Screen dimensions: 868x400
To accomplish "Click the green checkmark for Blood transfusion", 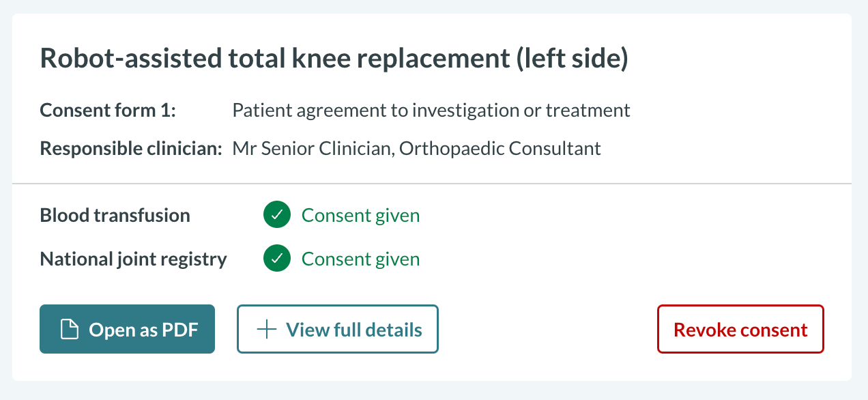I will [276, 215].
